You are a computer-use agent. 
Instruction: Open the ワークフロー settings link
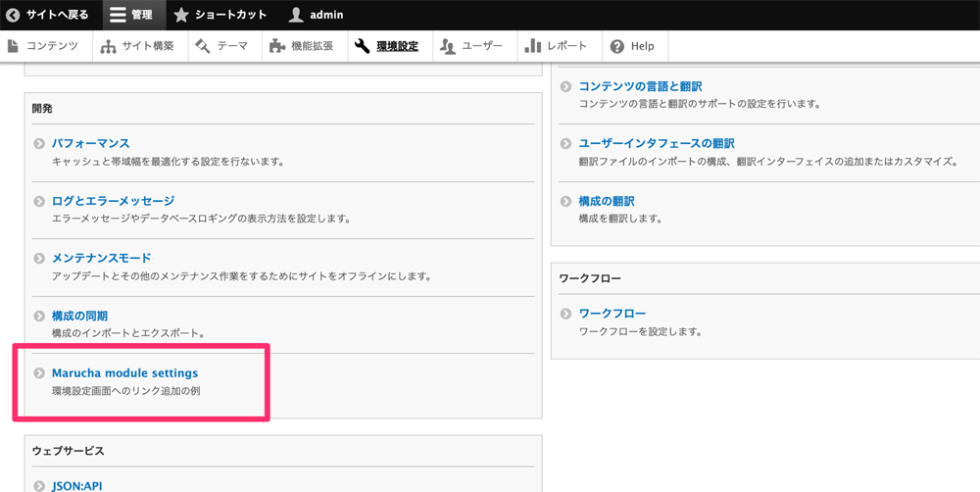(612, 314)
